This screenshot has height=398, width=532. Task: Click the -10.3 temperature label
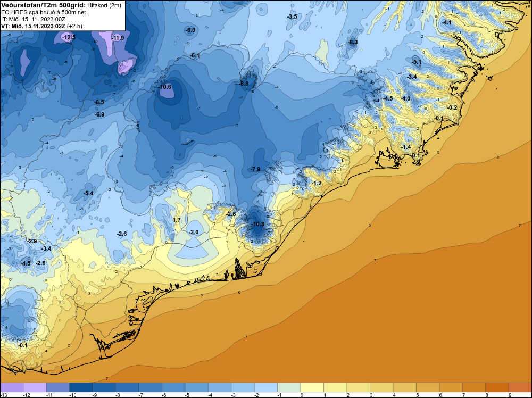click(257, 224)
